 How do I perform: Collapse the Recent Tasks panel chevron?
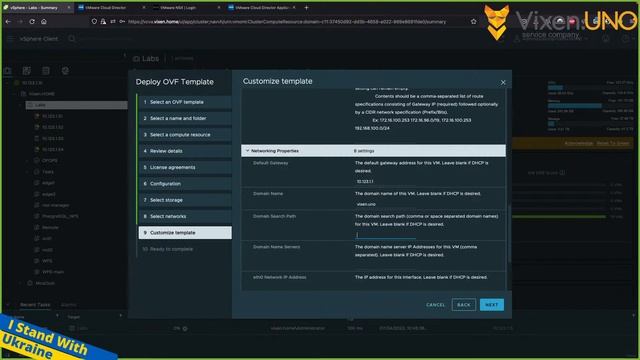point(9,304)
